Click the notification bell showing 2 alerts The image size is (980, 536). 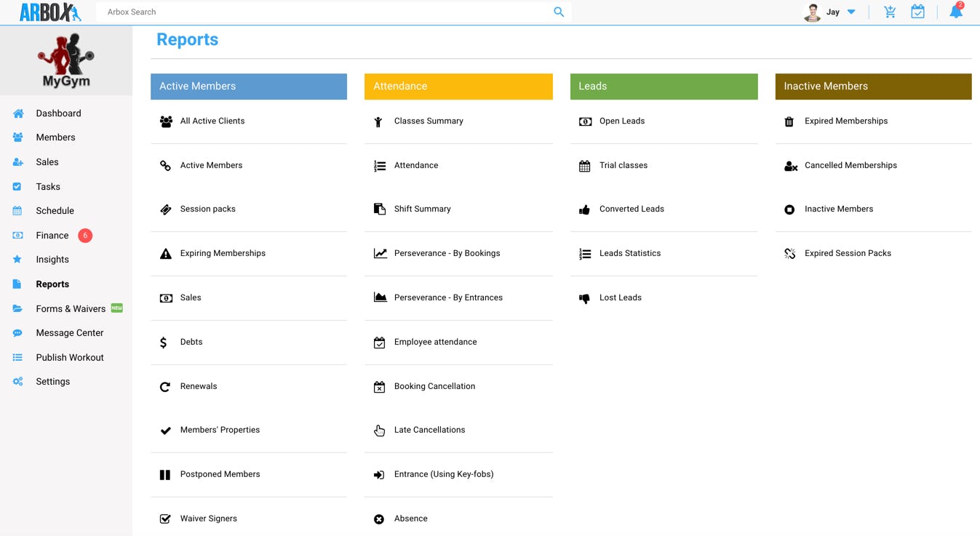coord(955,12)
